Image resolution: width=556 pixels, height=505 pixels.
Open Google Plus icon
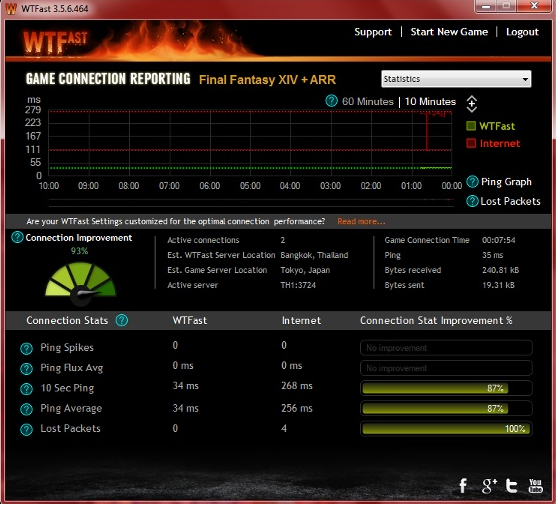[489, 485]
